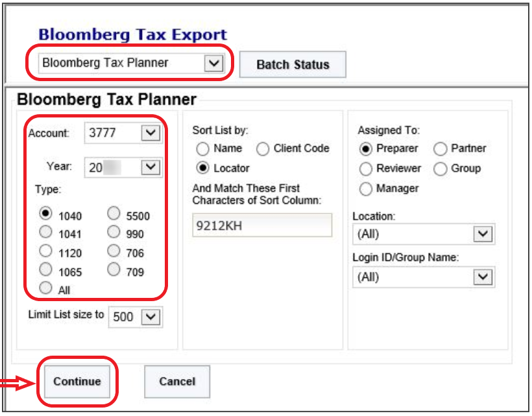The image size is (532, 416).
Task: Choose Group under Assigned To
Action: (x=440, y=169)
